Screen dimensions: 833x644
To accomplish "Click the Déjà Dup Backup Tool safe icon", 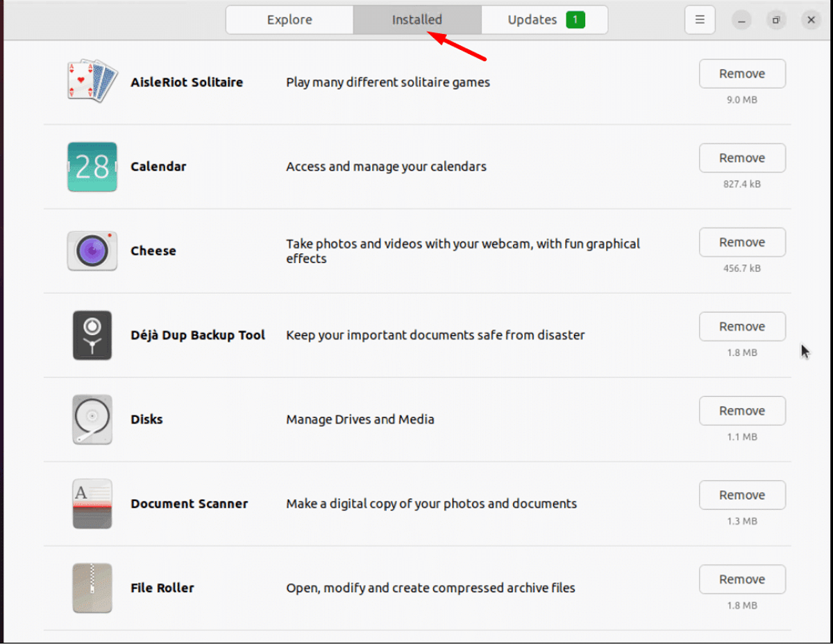I will [92, 335].
